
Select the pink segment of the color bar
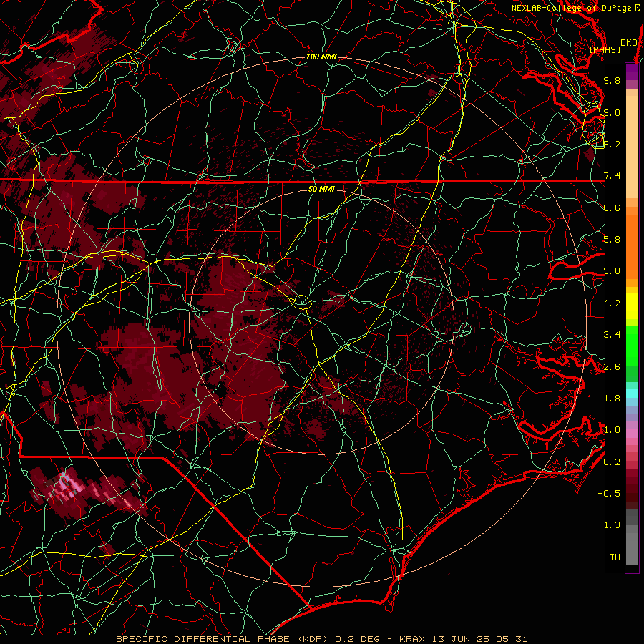click(632, 434)
